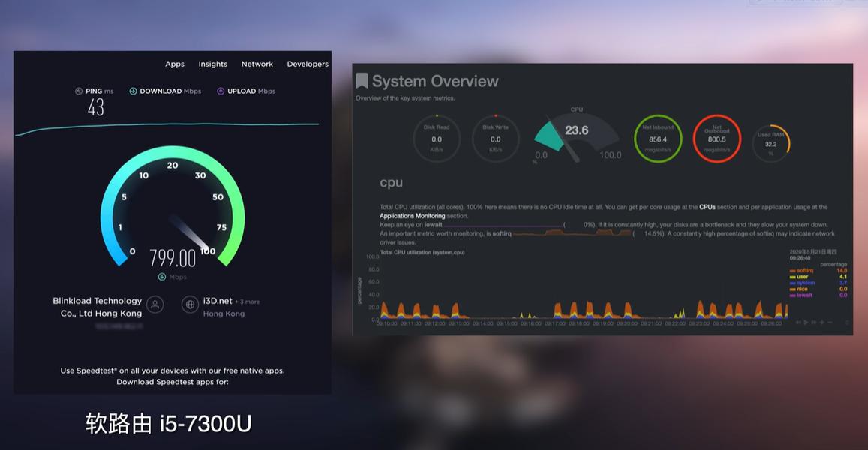Click the green Net Inbound gauge
868x450 pixels.
tap(657, 138)
